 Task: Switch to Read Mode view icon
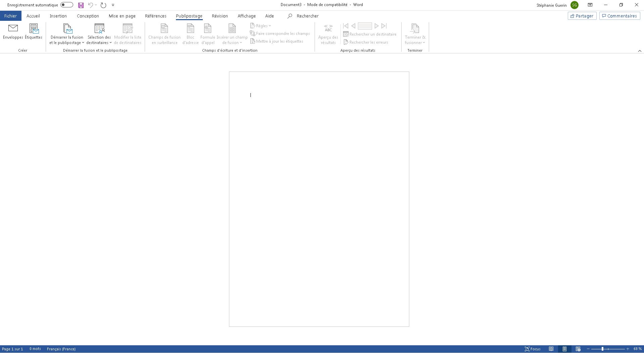pyautogui.click(x=551, y=349)
